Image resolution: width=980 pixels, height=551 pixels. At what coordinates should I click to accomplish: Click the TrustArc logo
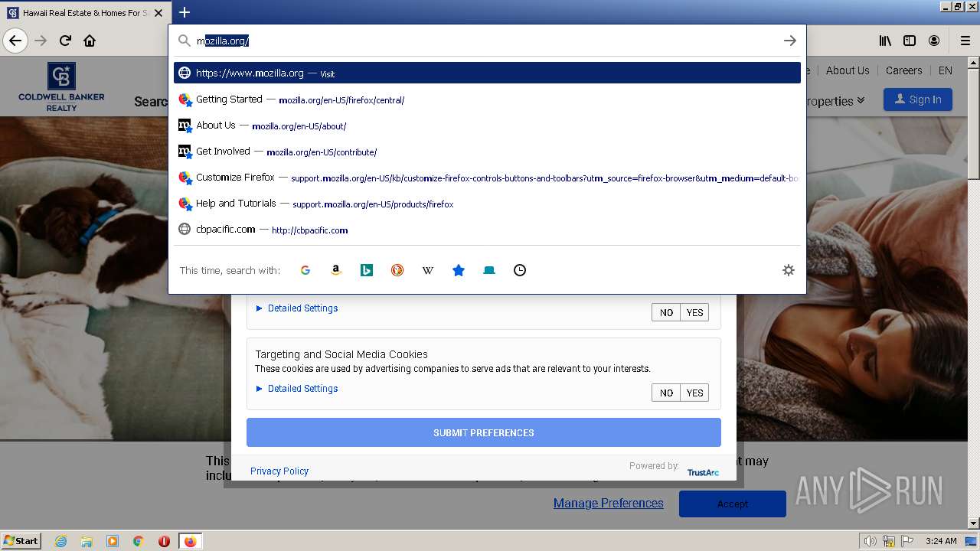703,472
